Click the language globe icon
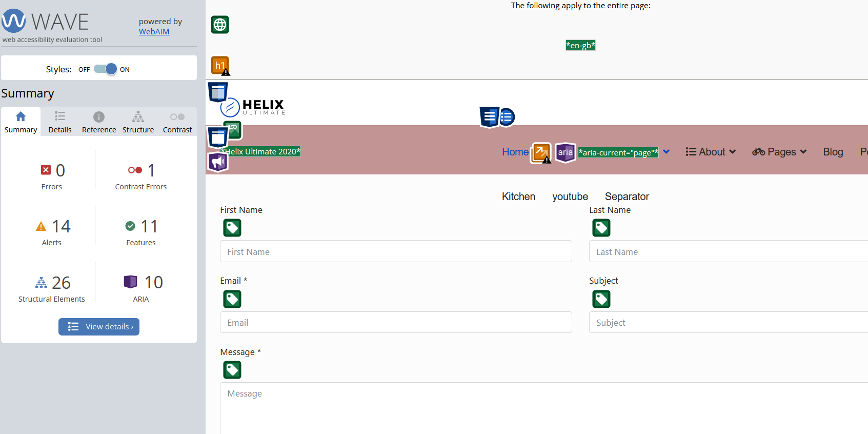868x434 pixels. coord(220,25)
